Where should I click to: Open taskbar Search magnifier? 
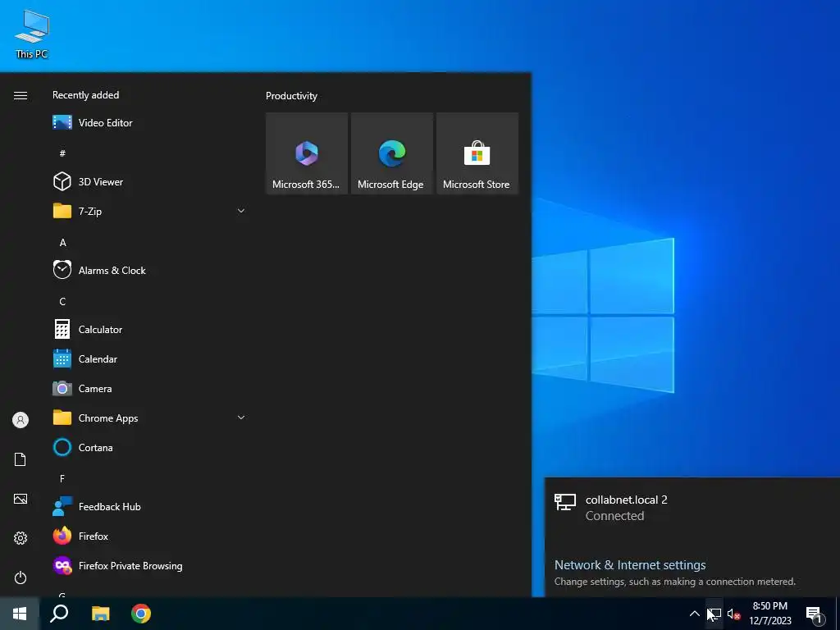59,614
